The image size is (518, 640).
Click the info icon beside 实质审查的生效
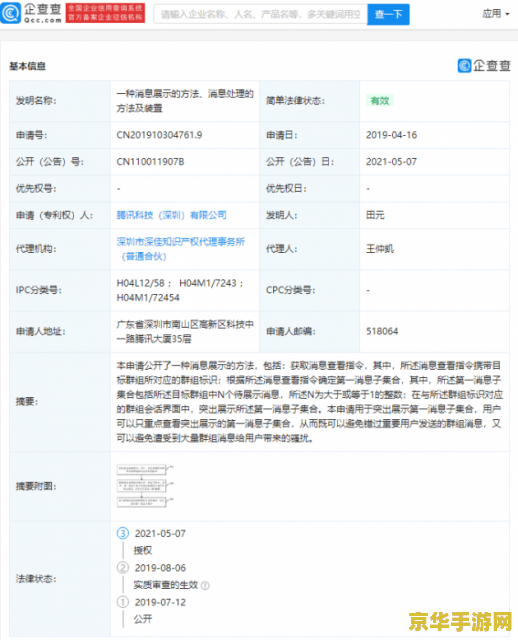point(205,586)
